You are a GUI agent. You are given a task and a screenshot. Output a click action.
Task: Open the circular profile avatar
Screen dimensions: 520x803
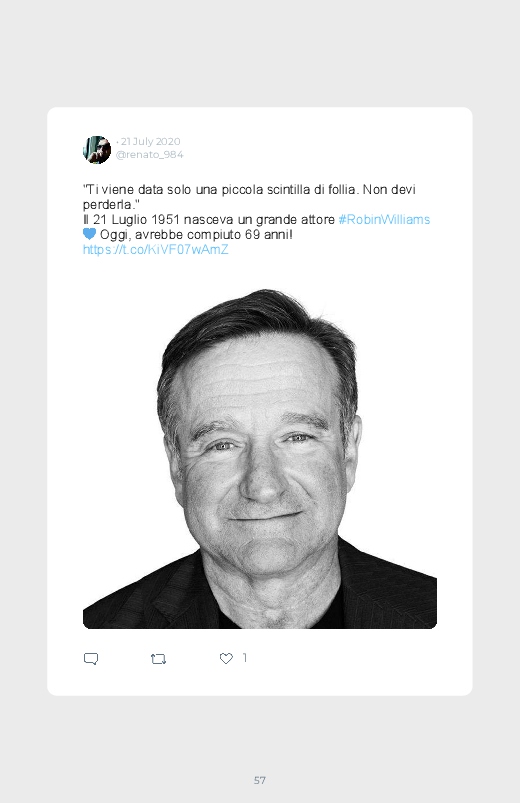click(97, 150)
